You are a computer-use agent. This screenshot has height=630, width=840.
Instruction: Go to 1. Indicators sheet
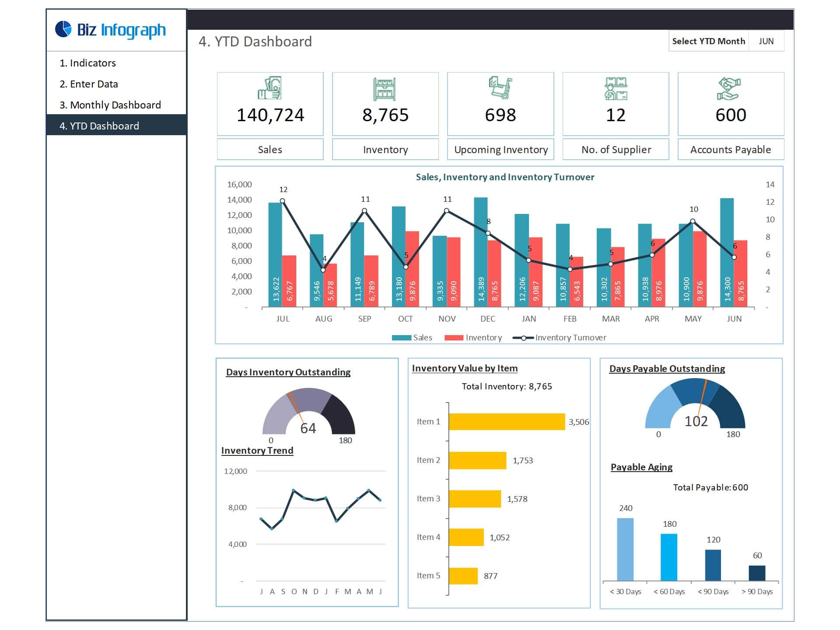click(88, 63)
